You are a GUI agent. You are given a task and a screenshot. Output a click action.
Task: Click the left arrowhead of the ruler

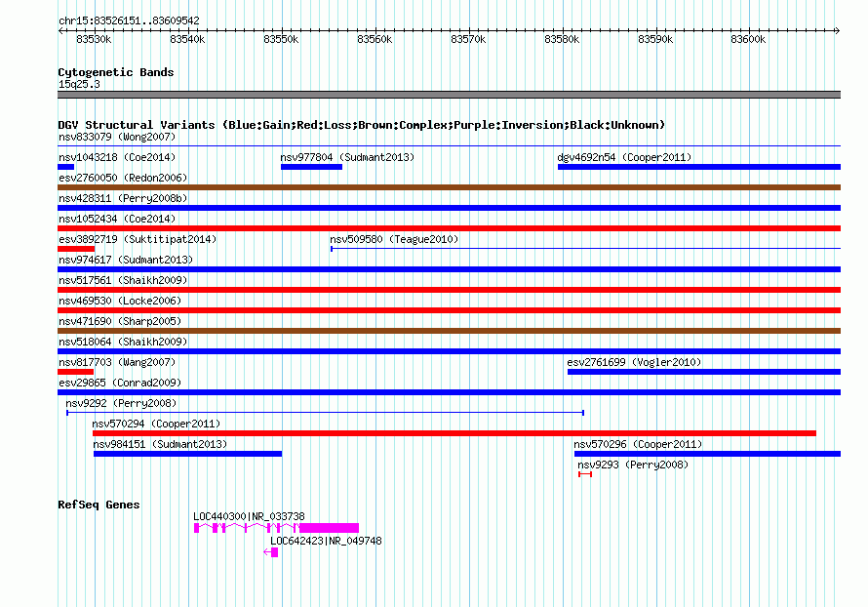[60, 30]
